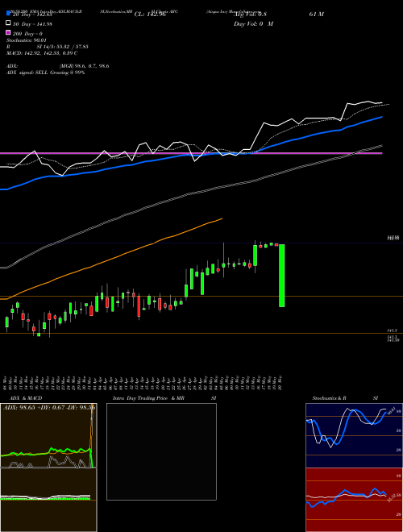This screenshot has width=403, height=532.
Task: Click the "ADX: 98.65 +DY: 0.67 -DY: 98.56" readout
Action: coord(49,407)
